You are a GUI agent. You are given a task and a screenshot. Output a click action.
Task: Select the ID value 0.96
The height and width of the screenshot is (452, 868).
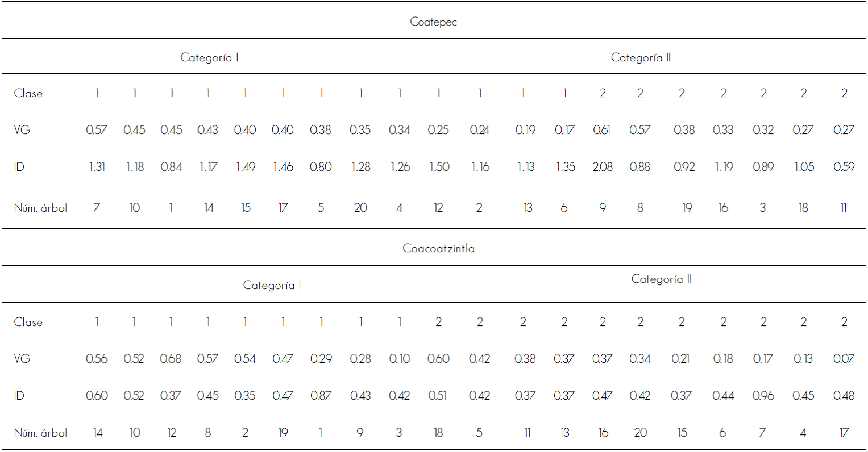(x=763, y=396)
